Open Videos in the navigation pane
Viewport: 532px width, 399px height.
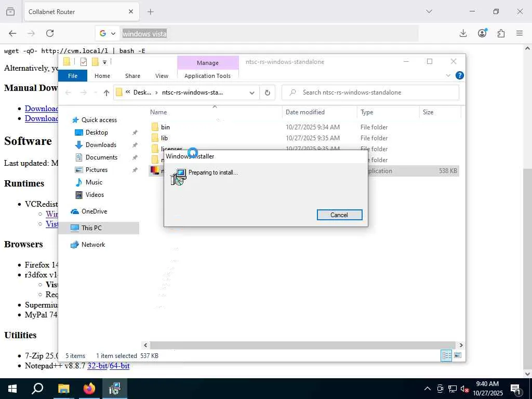tap(95, 195)
